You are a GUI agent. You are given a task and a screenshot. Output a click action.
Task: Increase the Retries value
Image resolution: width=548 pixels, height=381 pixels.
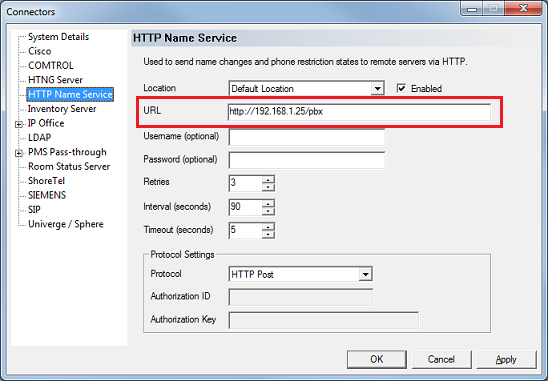click(x=268, y=180)
